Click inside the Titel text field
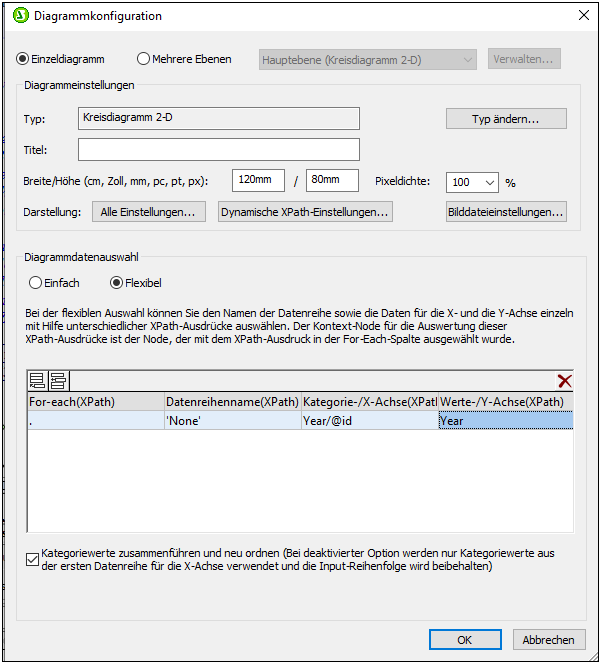The image size is (601, 664). pyautogui.click(x=218, y=150)
